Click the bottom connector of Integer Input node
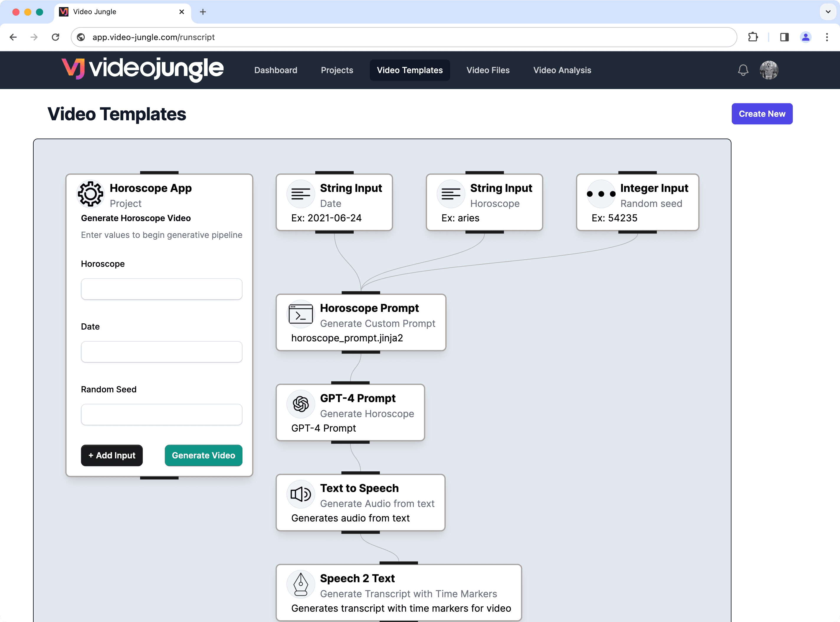 pos(637,232)
